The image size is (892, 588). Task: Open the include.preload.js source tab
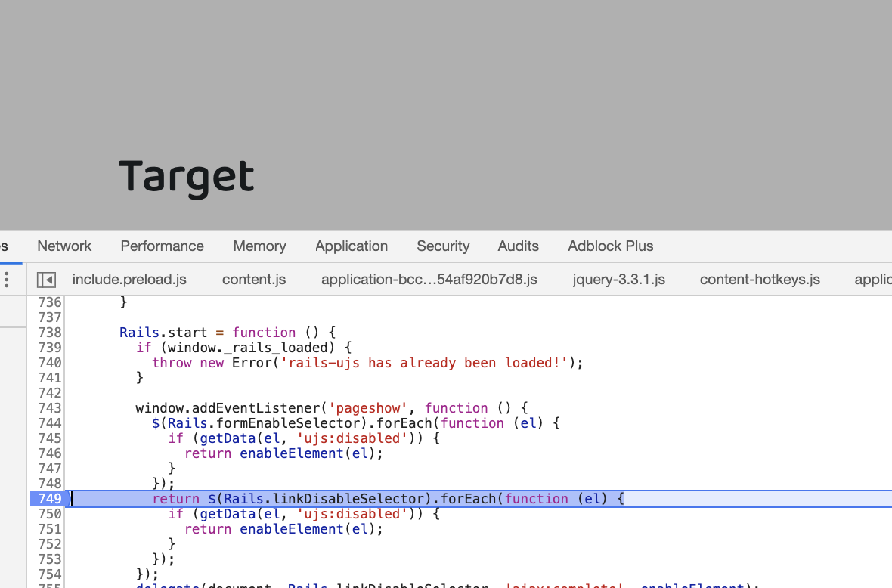[x=129, y=279]
